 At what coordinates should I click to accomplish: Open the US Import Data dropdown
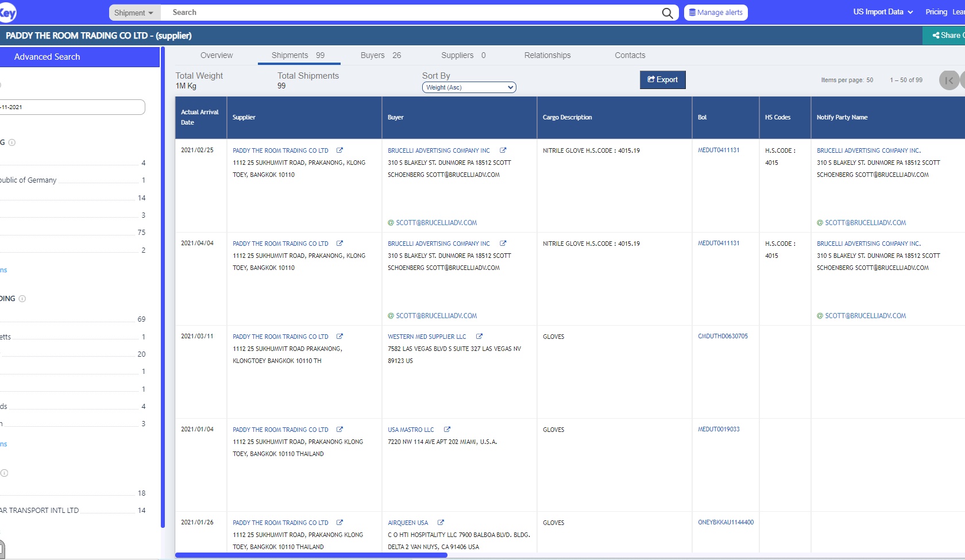click(x=882, y=12)
